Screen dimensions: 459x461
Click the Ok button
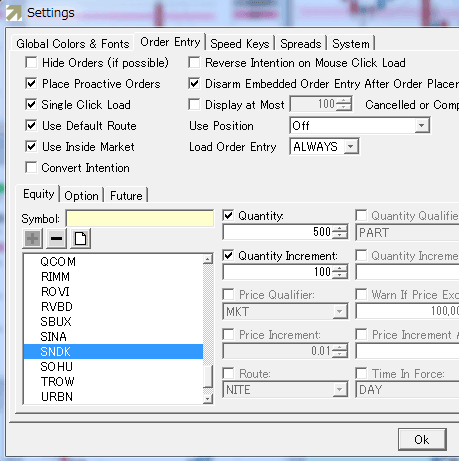[422, 439]
